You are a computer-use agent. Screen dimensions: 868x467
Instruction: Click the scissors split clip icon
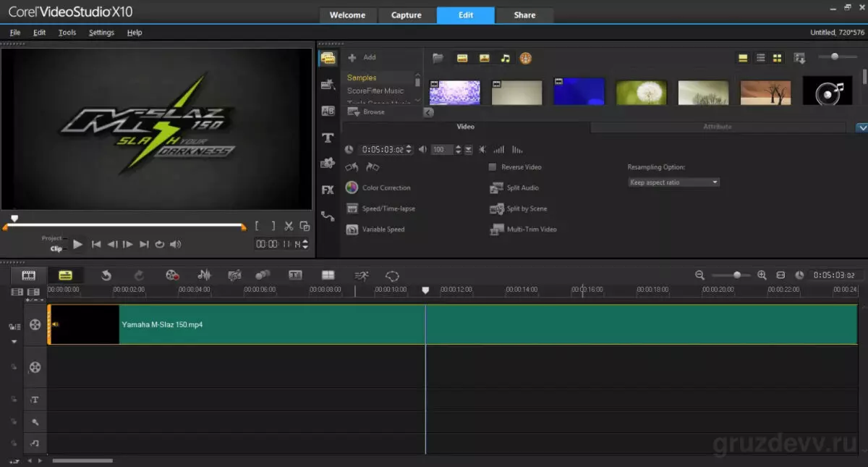[x=289, y=226]
